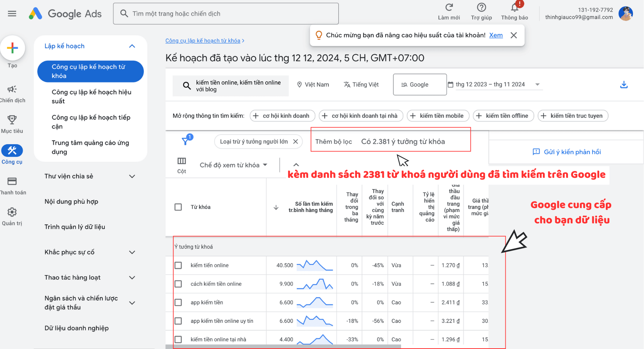Click the Làm mới refresh icon
The height and width of the screenshot is (349, 644).
click(449, 7)
